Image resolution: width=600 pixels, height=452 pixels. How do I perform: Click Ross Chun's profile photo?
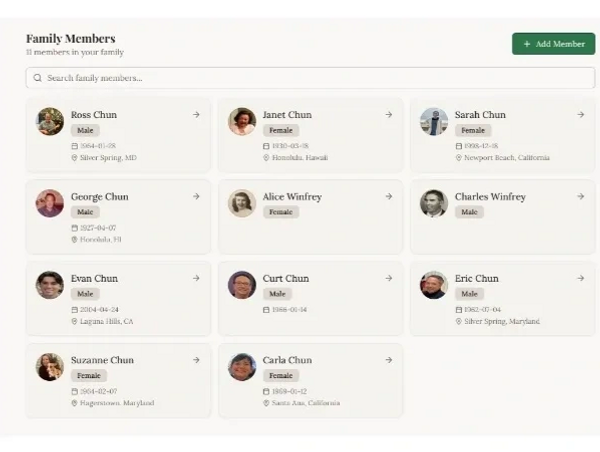pyautogui.click(x=50, y=122)
